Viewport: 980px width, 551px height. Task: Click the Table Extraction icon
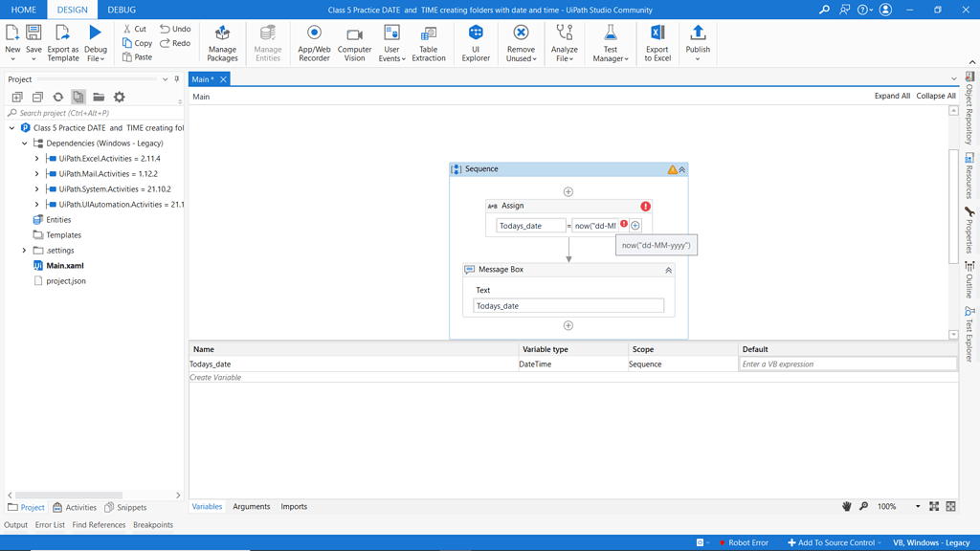click(x=428, y=43)
